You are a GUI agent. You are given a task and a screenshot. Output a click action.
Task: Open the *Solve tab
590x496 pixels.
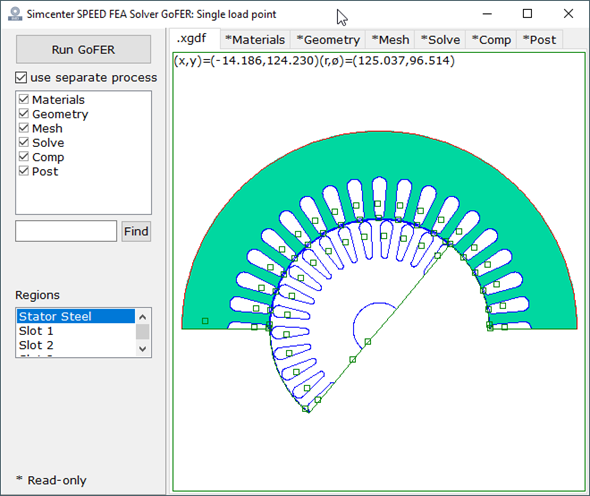(440, 40)
